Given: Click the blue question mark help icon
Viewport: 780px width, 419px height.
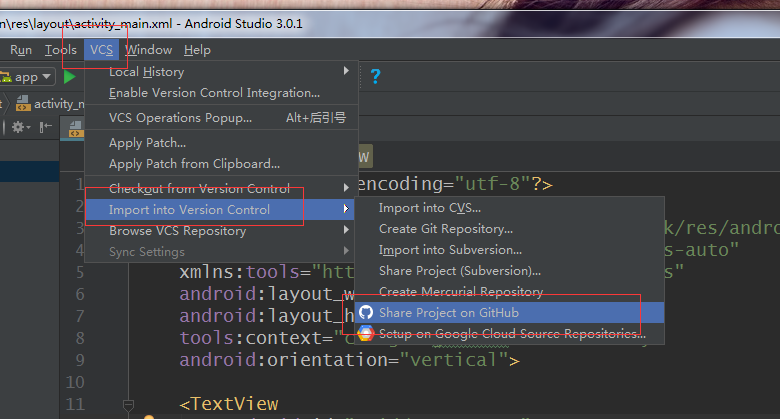Looking at the screenshot, I should click(x=376, y=76).
